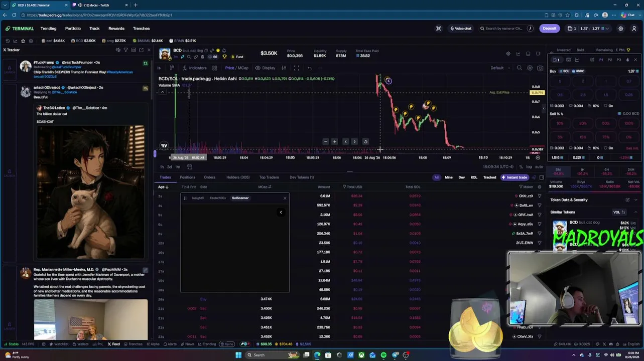Select the 1H stats timeframe
644x361 pixels.
tap(582, 171)
